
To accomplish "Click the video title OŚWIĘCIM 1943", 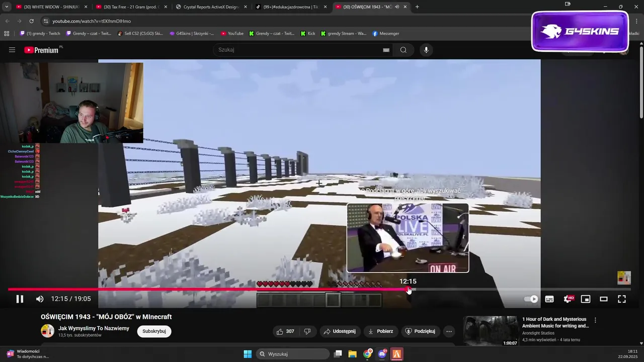I will pyautogui.click(x=106, y=317).
